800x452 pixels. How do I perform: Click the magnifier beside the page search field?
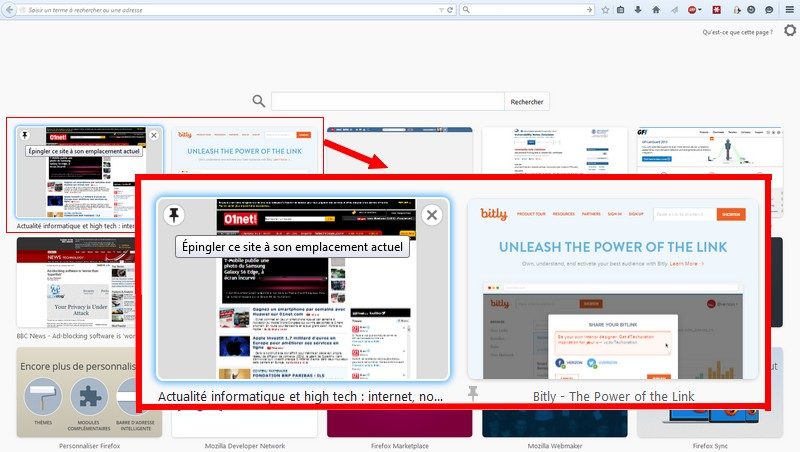259,101
